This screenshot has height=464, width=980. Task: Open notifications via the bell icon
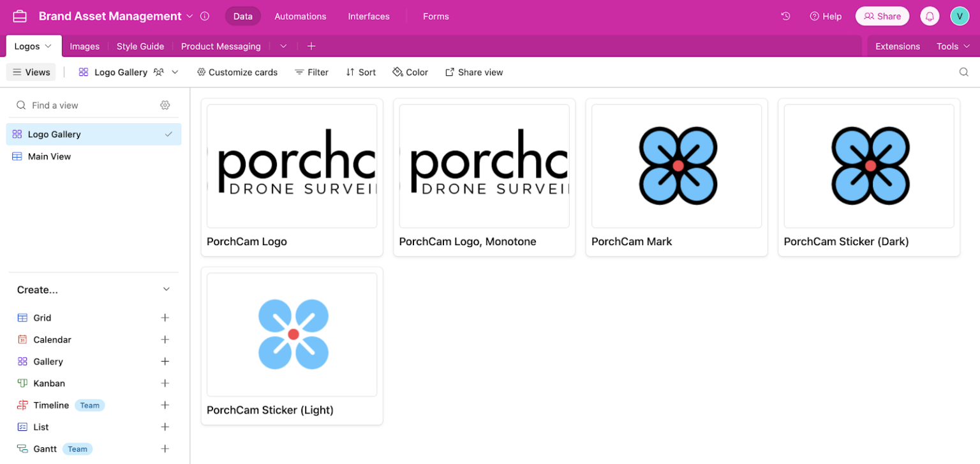(x=930, y=16)
